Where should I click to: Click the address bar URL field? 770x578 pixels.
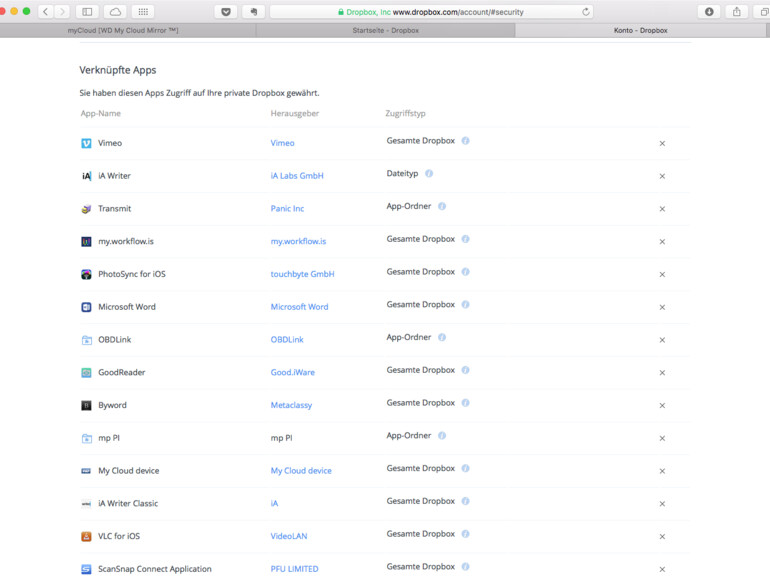[431, 12]
